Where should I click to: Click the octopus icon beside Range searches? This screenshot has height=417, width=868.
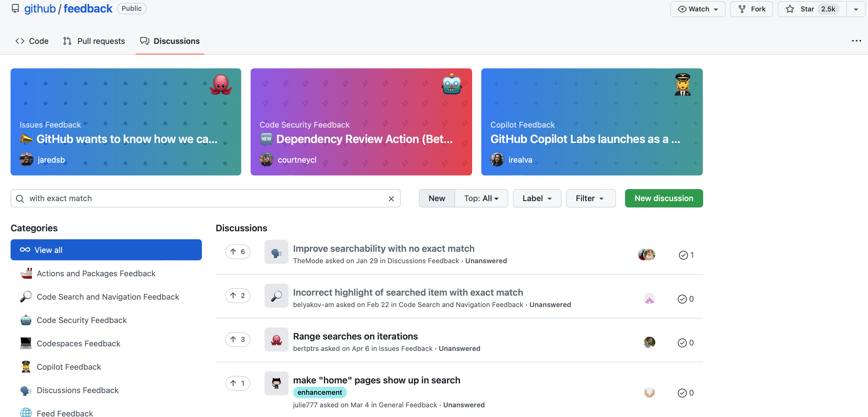tap(276, 340)
